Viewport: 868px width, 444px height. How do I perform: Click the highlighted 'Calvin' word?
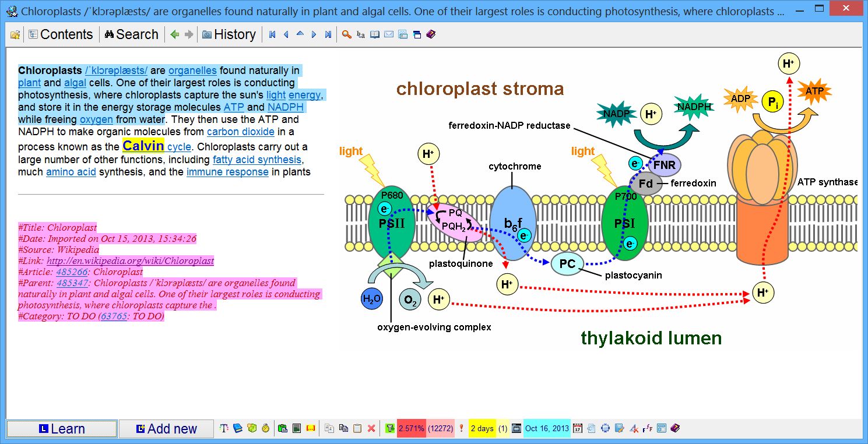coord(143,146)
